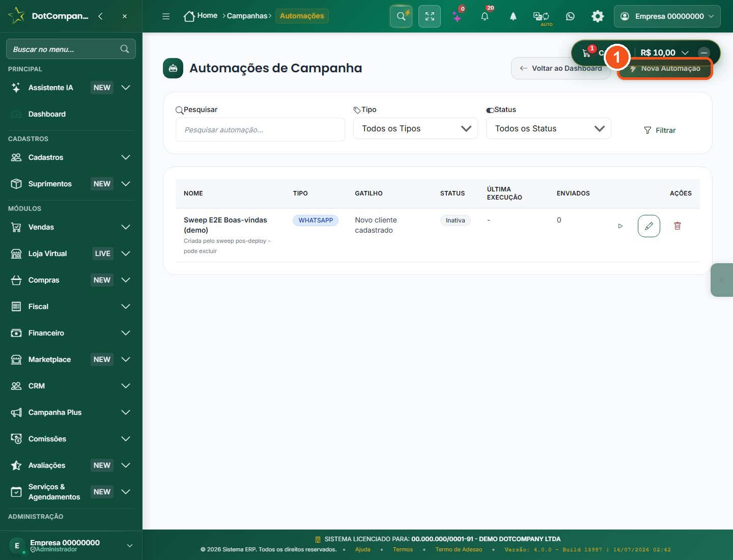Expand the bottom user profile chevron

coord(130,546)
